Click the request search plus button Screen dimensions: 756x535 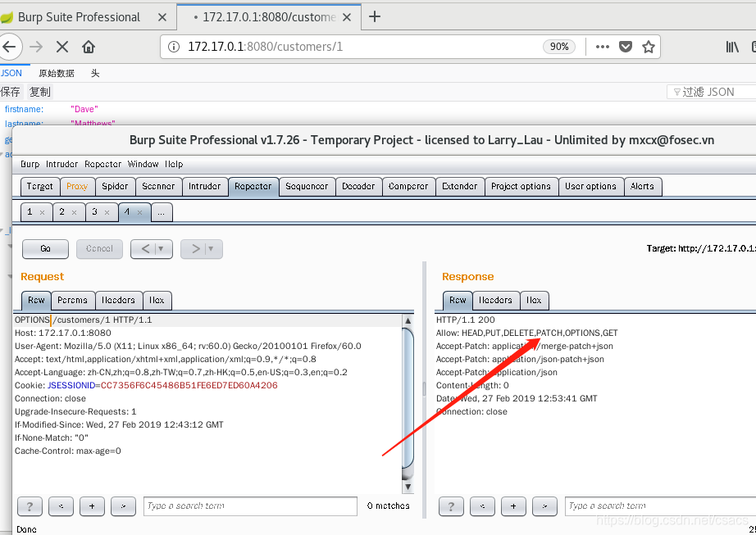pos(92,506)
